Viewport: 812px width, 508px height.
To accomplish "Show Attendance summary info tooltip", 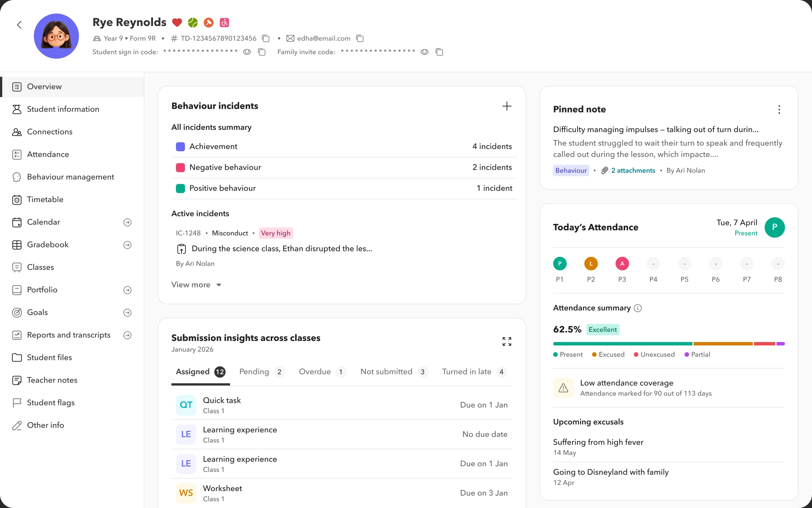I will tap(638, 308).
